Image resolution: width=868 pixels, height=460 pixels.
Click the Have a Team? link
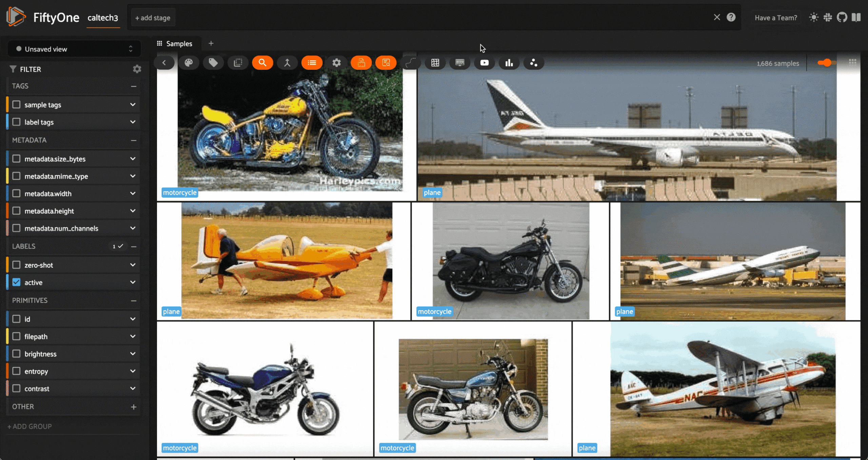(x=775, y=18)
